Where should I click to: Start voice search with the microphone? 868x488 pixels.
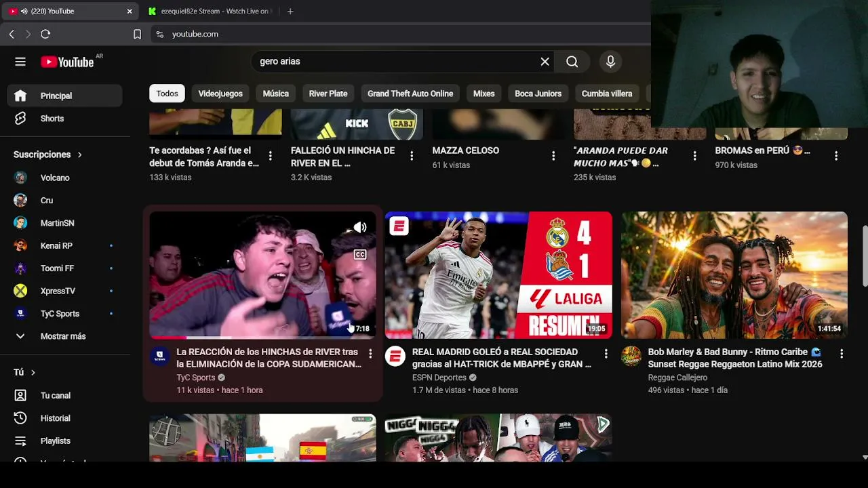point(610,62)
